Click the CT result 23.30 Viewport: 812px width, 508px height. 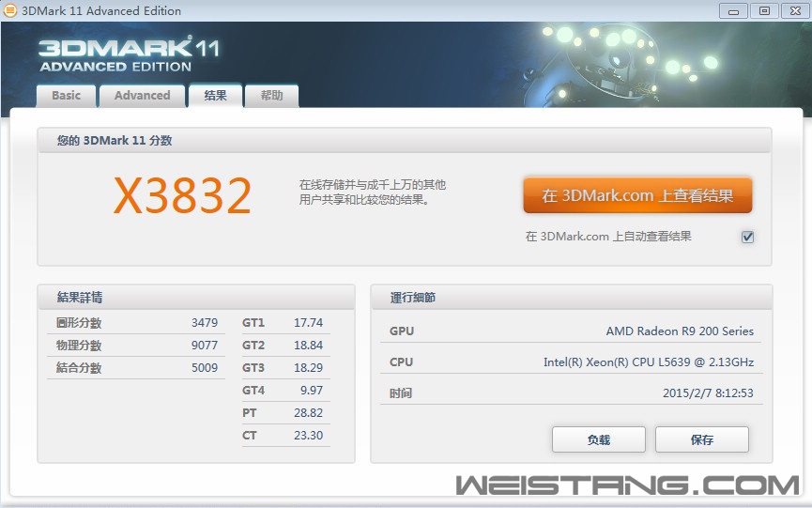click(308, 436)
